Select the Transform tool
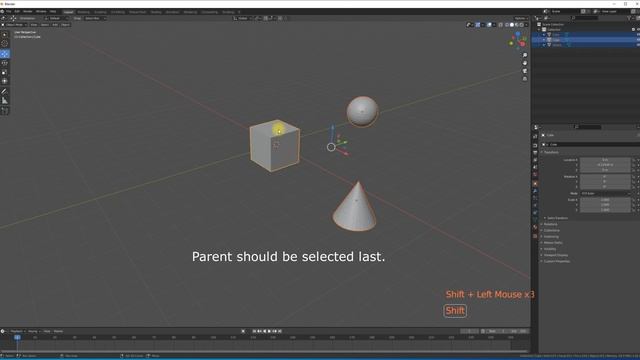 (5, 81)
